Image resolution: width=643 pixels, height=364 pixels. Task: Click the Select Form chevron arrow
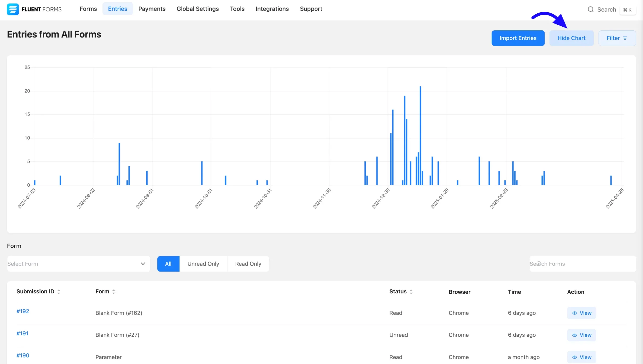click(143, 264)
